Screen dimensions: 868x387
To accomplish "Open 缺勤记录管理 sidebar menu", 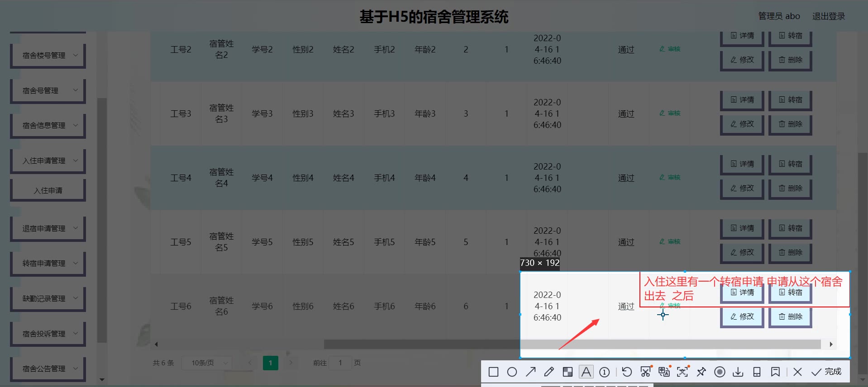I will (x=48, y=298).
